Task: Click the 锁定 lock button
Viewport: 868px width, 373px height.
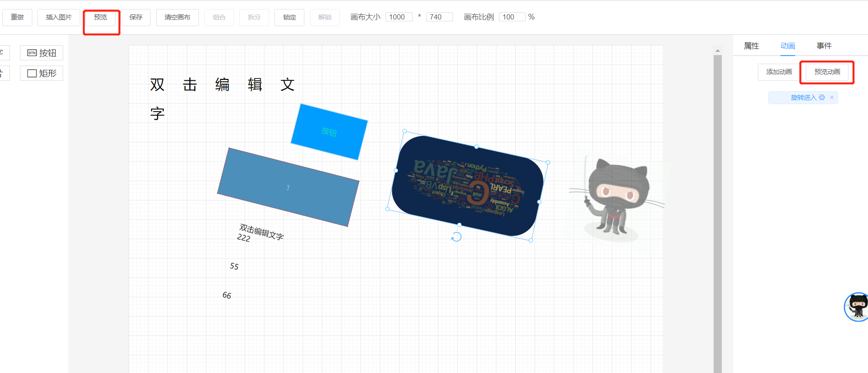Action: (x=290, y=17)
